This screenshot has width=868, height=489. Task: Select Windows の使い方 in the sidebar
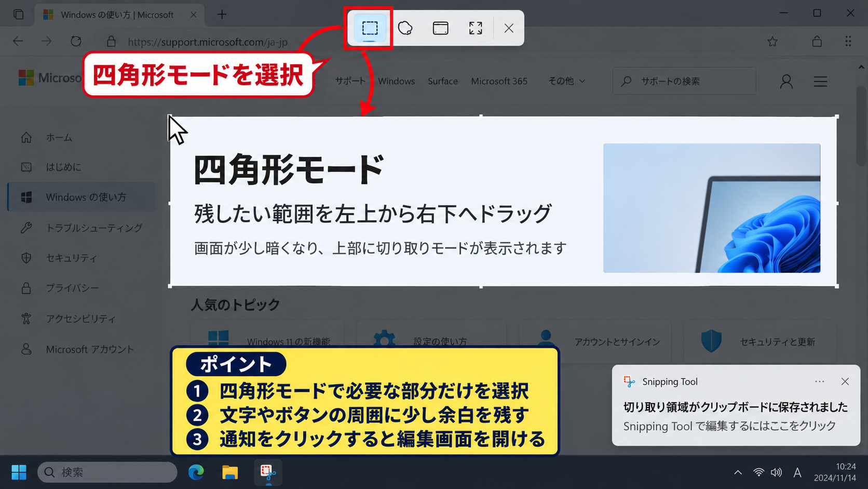(x=81, y=197)
